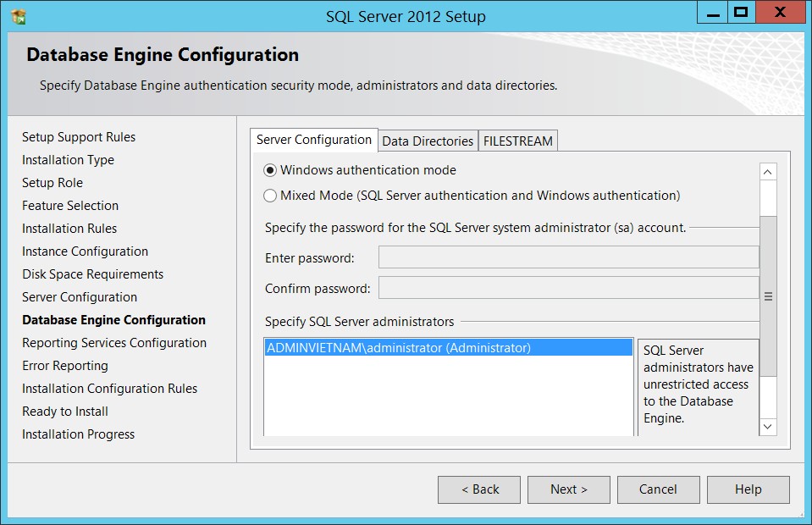The image size is (812, 525).
Task: Click the administrators description text box
Action: (698, 387)
